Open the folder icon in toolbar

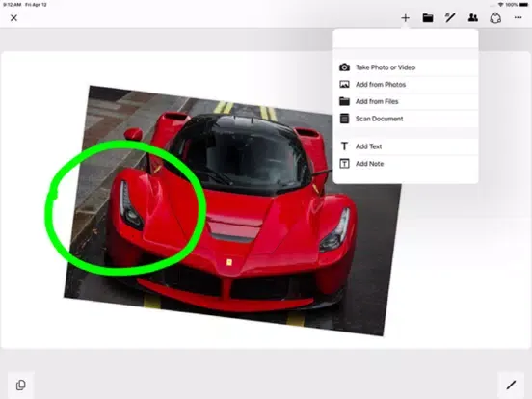428,18
